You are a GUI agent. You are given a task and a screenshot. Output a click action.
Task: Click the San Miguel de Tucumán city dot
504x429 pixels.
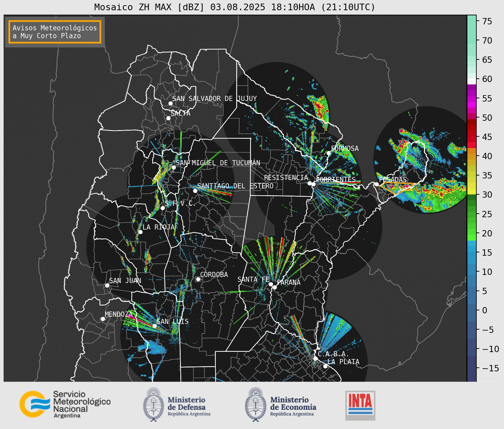click(x=173, y=167)
